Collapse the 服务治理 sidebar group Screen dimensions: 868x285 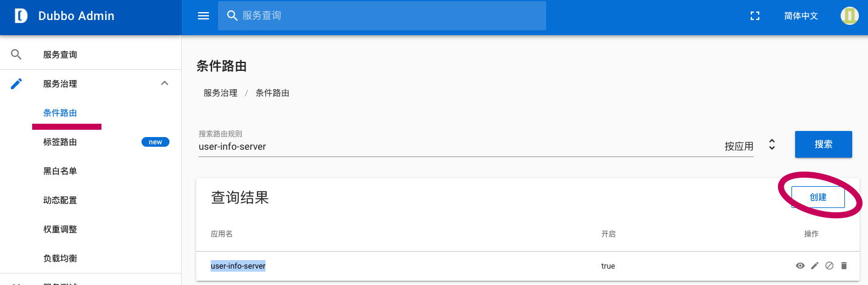(x=164, y=84)
